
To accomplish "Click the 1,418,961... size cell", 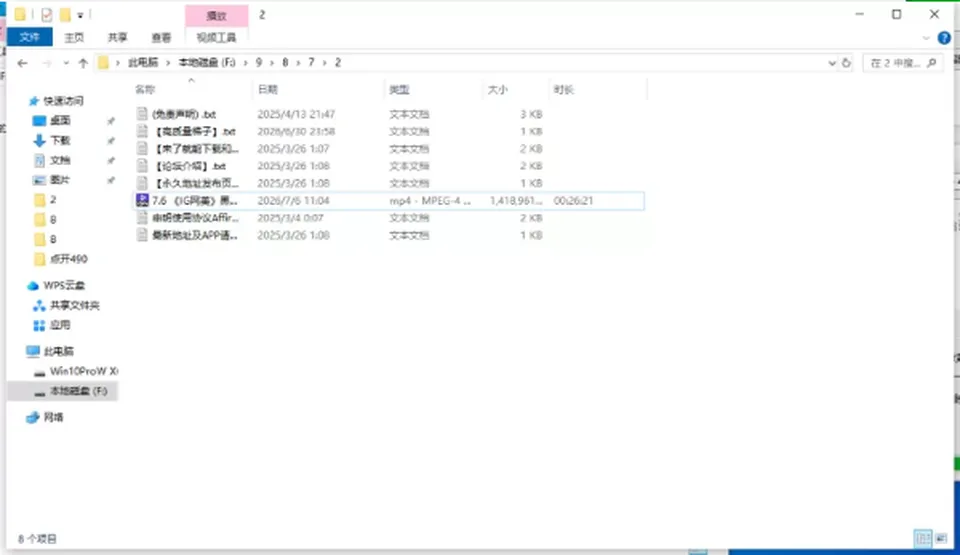I will tap(516, 200).
